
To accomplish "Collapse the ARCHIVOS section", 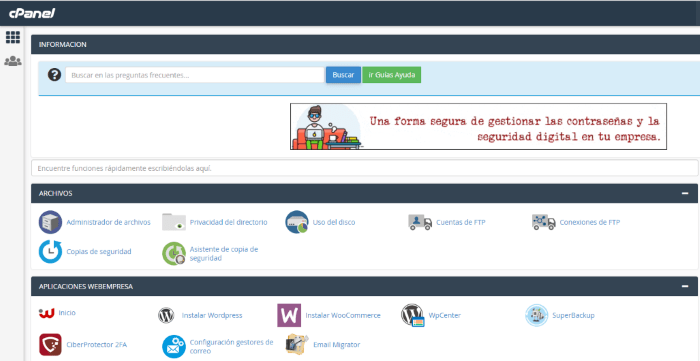I will (685, 193).
